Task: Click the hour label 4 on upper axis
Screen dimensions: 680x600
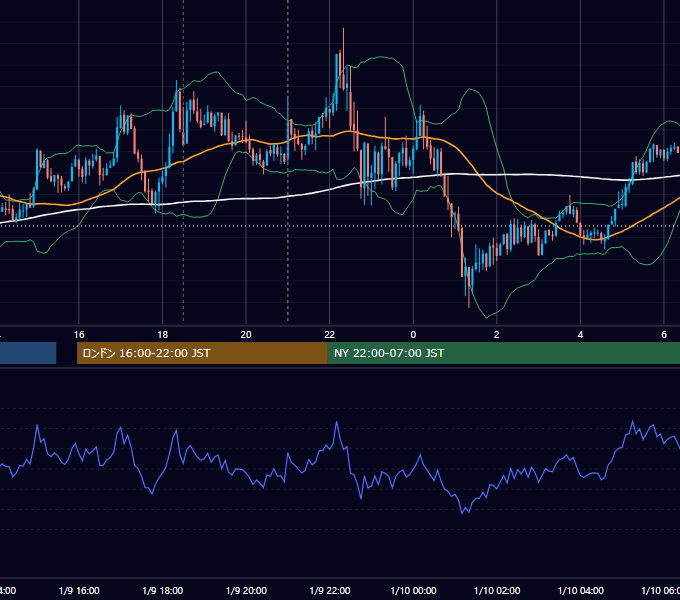Action: [x=580, y=335]
